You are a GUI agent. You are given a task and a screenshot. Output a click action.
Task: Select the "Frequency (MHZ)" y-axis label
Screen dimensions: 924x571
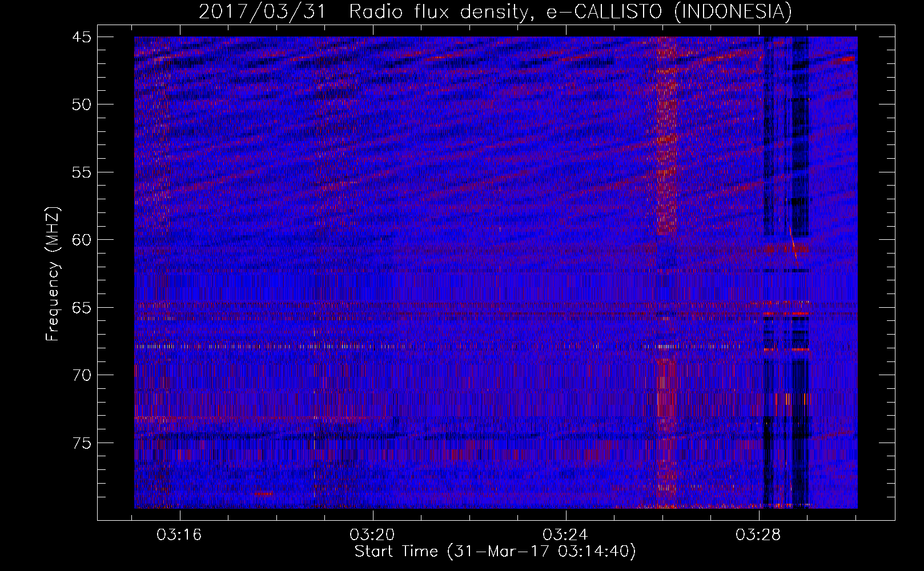click(53, 275)
